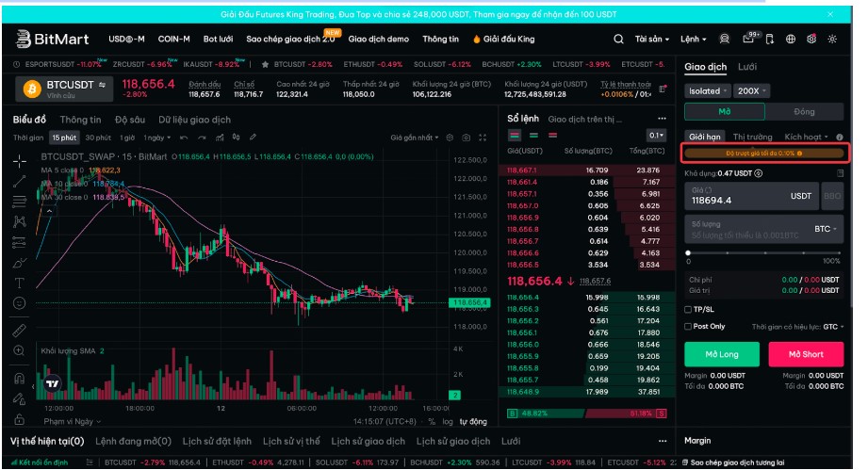Open the COIN-M menu
Image resolution: width=868 pixels, height=470 pixels.
click(x=173, y=39)
